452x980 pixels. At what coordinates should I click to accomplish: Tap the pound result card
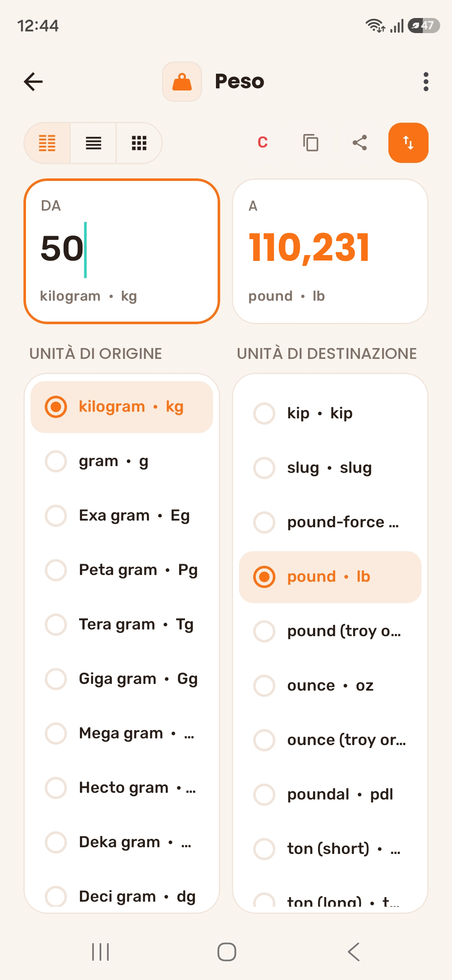coord(330,251)
